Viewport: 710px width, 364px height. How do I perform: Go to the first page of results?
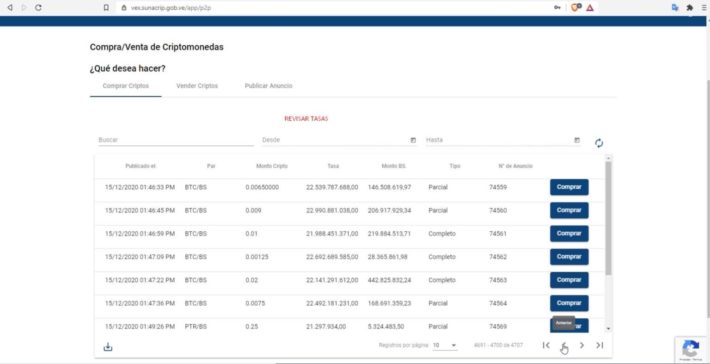[546, 345]
